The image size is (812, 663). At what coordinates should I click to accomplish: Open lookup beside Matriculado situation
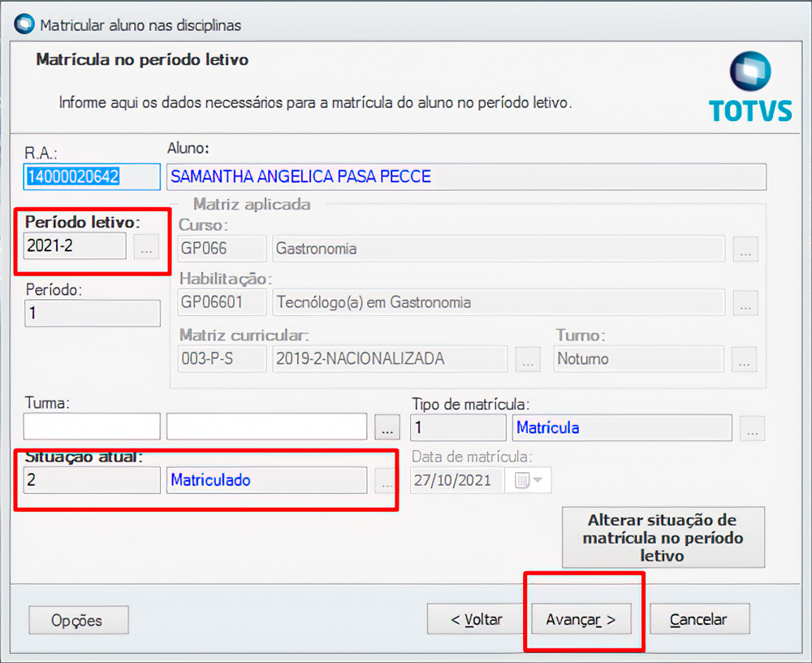[x=387, y=480]
